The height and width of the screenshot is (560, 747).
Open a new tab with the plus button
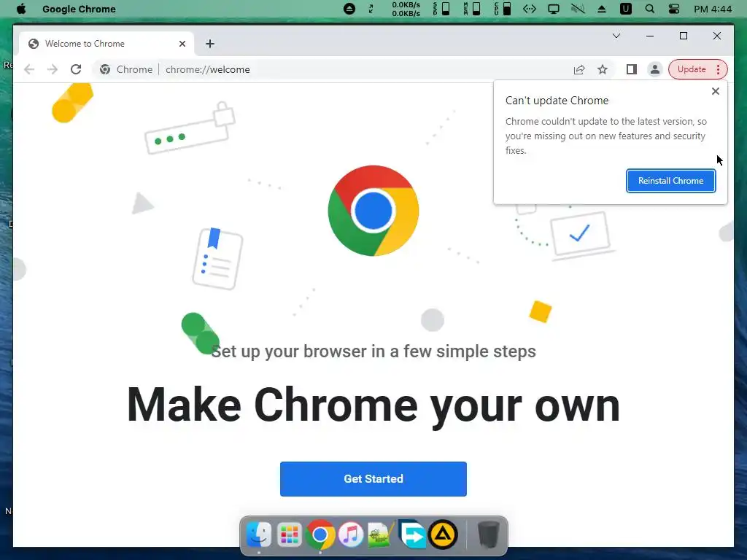210,44
